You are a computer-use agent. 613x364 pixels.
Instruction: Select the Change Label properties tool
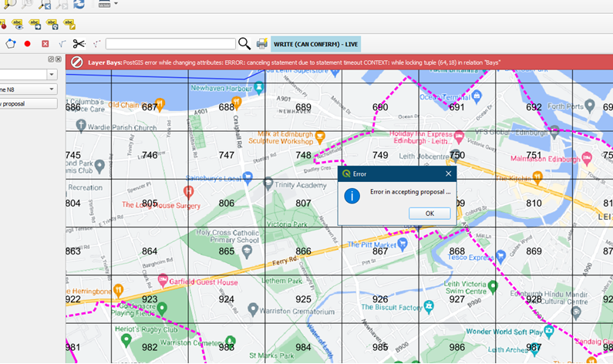tap(69, 25)
